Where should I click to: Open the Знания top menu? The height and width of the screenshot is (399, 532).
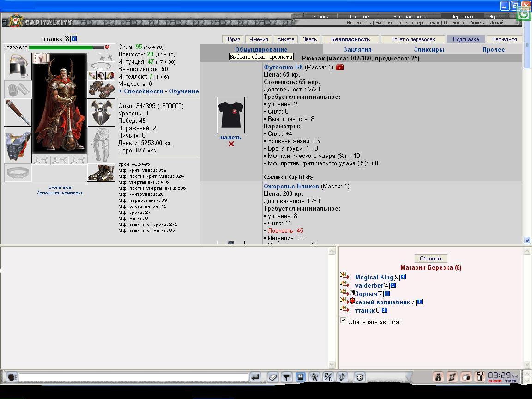[x=321, y=16]
